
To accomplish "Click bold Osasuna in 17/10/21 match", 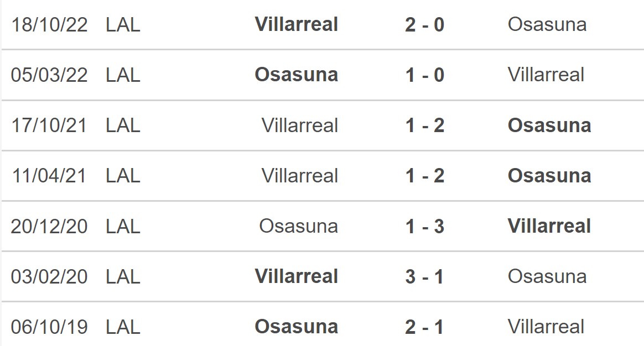I will pos(549,125).
